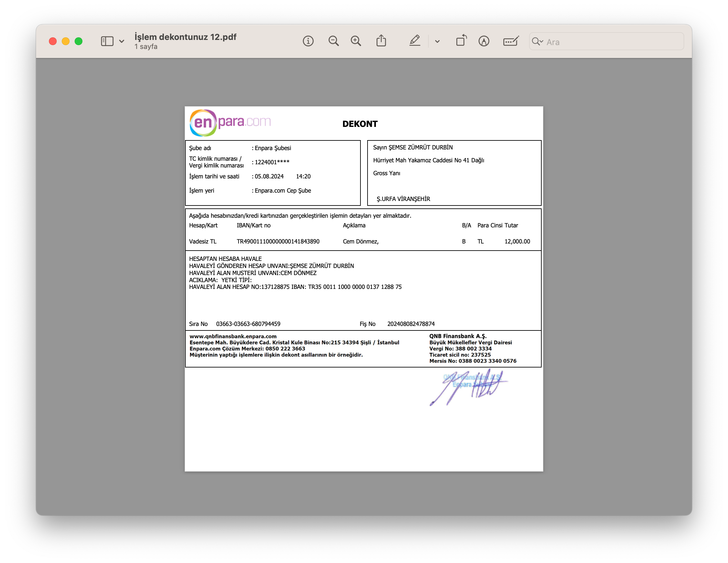
Task: Click the Sıra No 03663-03663-680794459
Action: pos(248,324)
